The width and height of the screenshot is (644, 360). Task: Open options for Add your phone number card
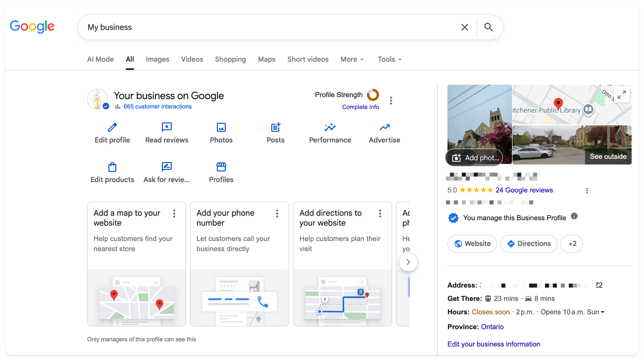click(x=277, y=214)
